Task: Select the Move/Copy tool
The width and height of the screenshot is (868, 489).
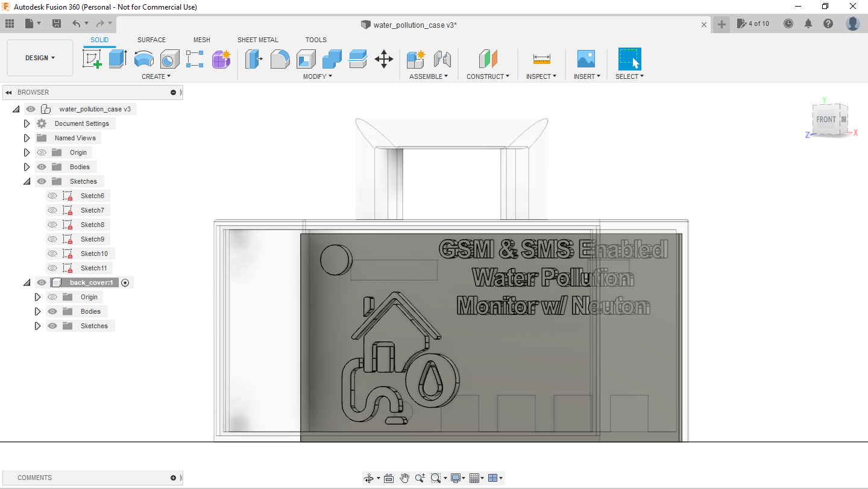Action: pos(384,59)
